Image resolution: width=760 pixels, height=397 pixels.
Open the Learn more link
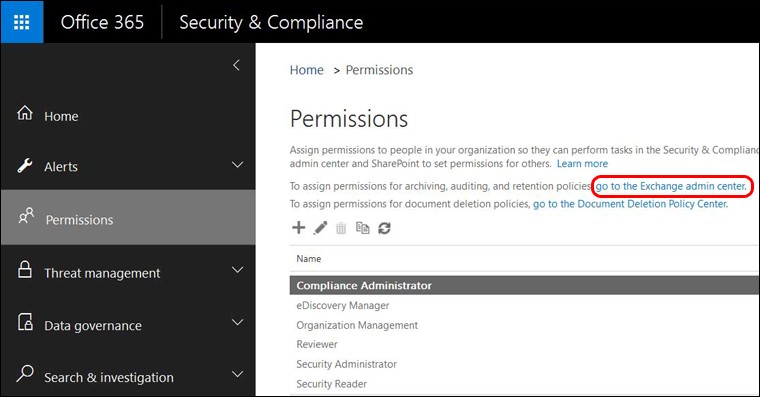tap(582, 163)
